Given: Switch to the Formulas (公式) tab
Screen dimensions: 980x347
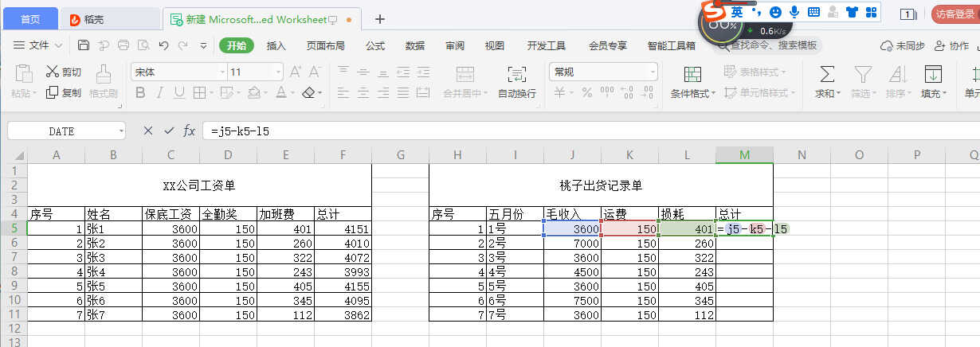Looking at the screenshot, I should 375,45.
